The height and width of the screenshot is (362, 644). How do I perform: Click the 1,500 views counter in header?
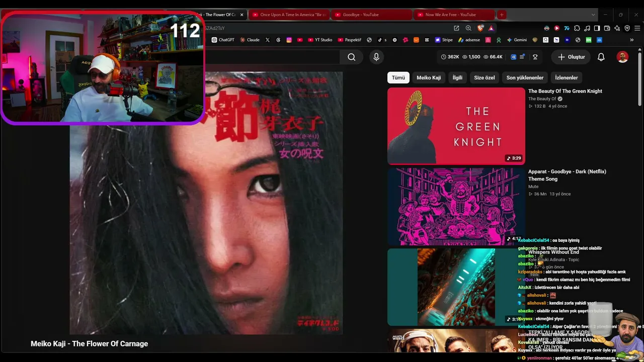pos(471,57)
